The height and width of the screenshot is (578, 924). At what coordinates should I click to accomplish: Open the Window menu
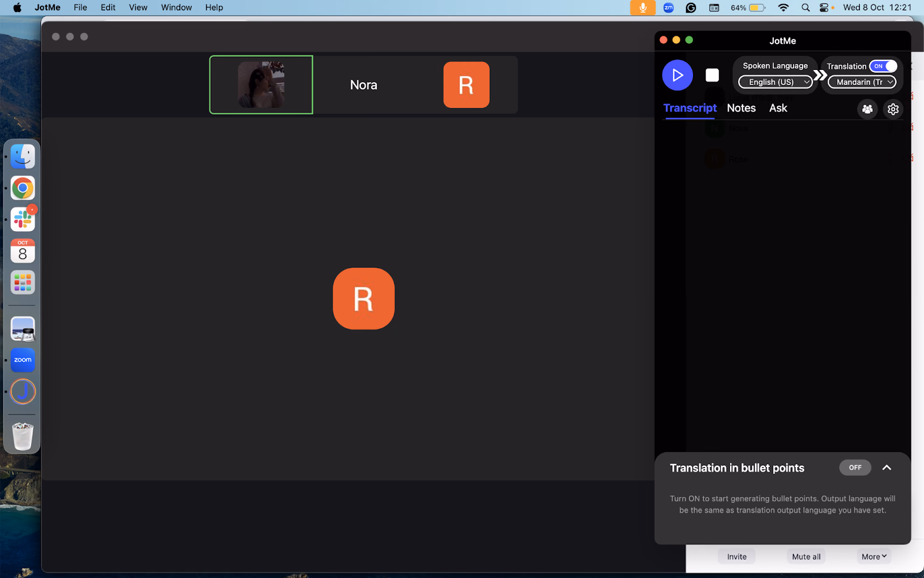[x=176, y=8]
